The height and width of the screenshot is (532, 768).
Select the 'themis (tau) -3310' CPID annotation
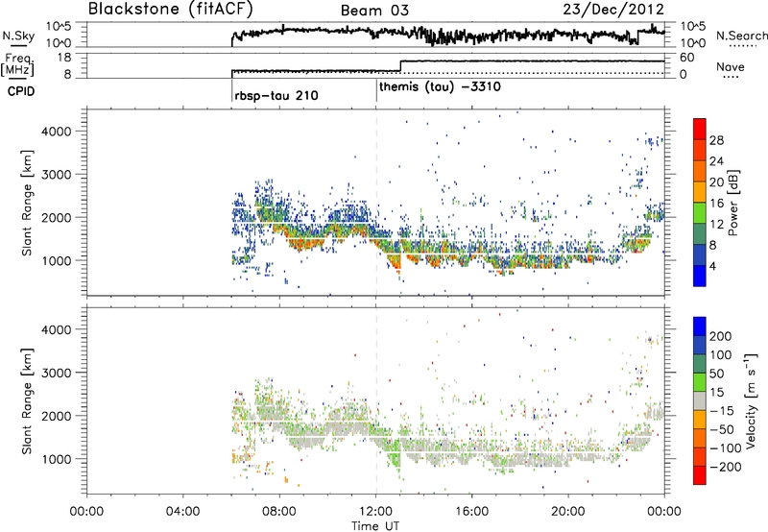pos(440,87)
